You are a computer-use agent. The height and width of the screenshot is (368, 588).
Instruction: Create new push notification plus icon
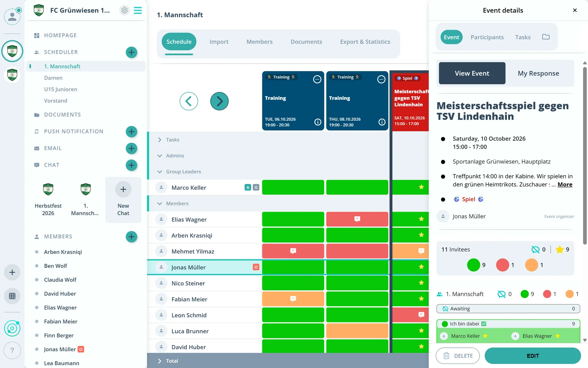point(131,132)
